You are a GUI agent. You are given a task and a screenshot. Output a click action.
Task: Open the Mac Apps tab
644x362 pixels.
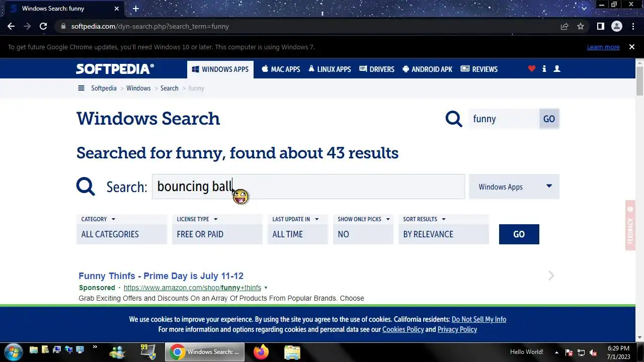[x=281, y=69]
